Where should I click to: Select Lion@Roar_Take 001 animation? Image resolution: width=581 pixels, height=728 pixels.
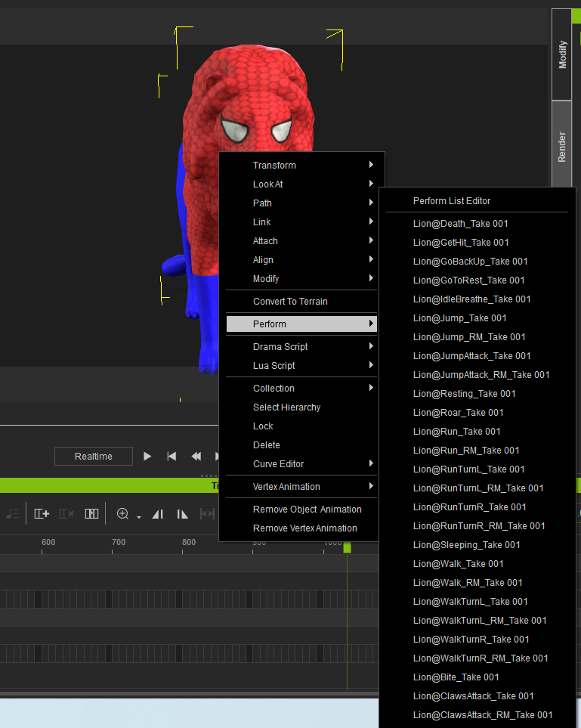click(477, 413)
